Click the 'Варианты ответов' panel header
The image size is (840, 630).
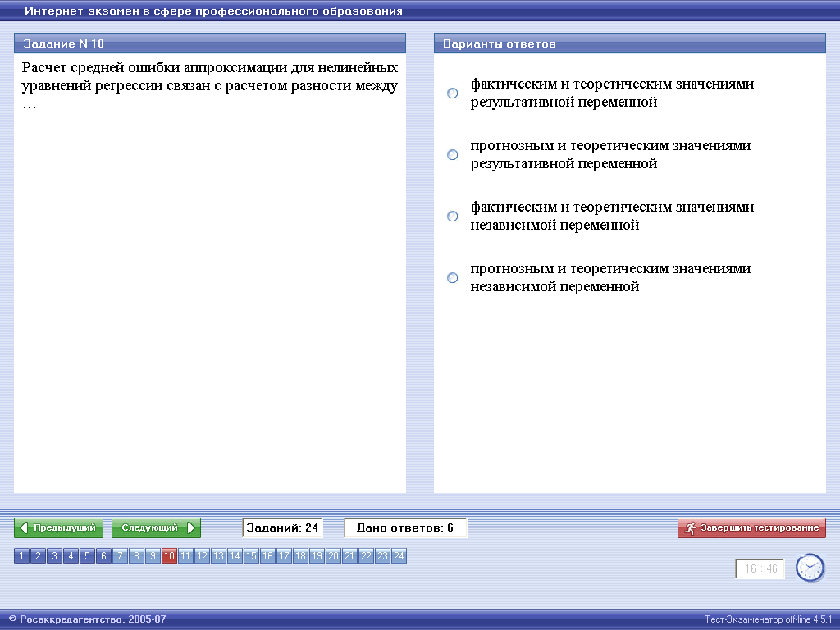pyautogui.click(x=630, y=43)
